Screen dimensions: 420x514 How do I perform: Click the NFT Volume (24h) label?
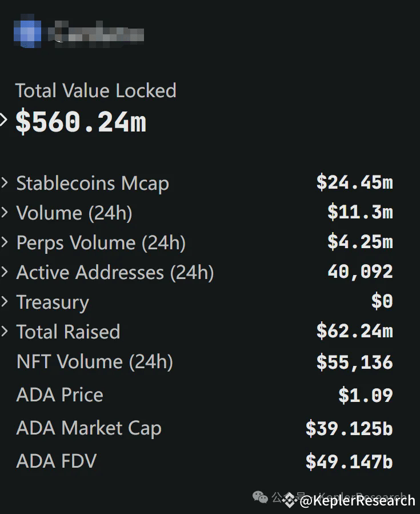94,362
